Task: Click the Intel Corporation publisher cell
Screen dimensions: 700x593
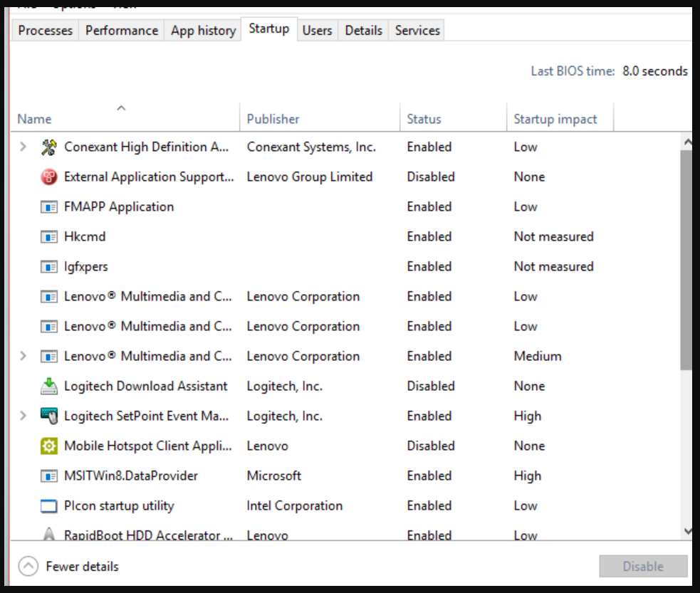Action: point(295,505)
